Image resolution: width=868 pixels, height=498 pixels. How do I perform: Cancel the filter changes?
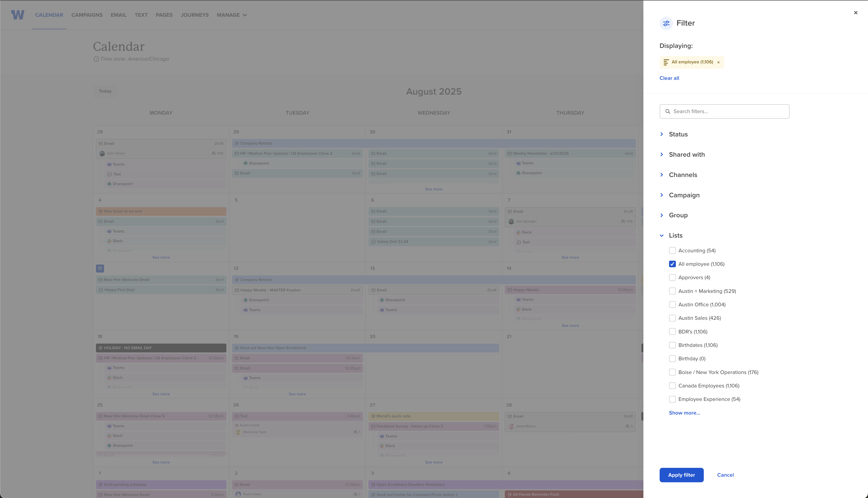pyautogui.click(x=725, y=475)
